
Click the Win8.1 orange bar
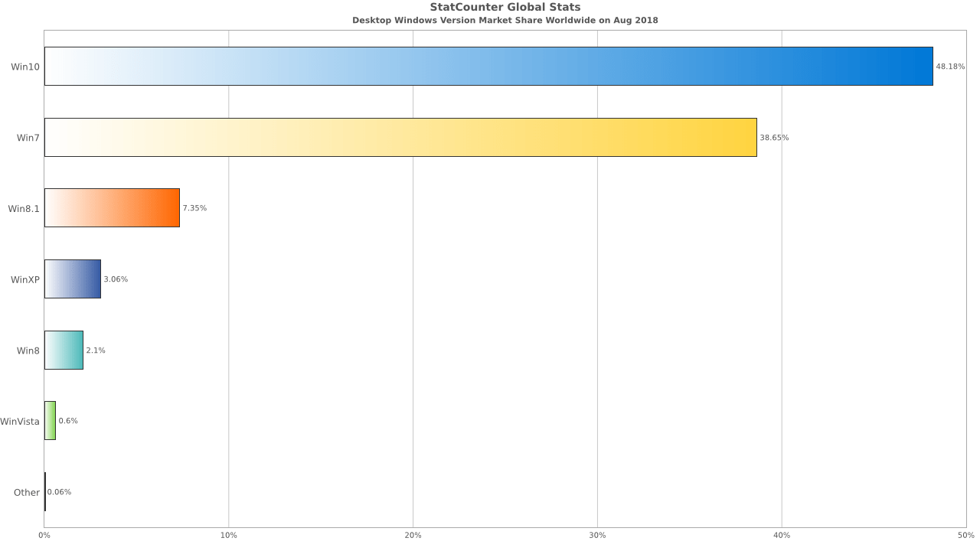(112, 208)
